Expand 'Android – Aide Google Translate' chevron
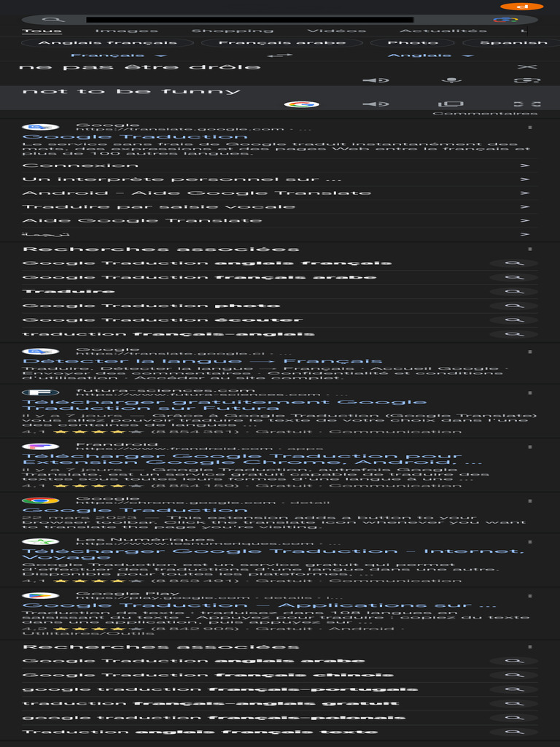Viewport: 560px width, 747px height. tap(524, 193)
